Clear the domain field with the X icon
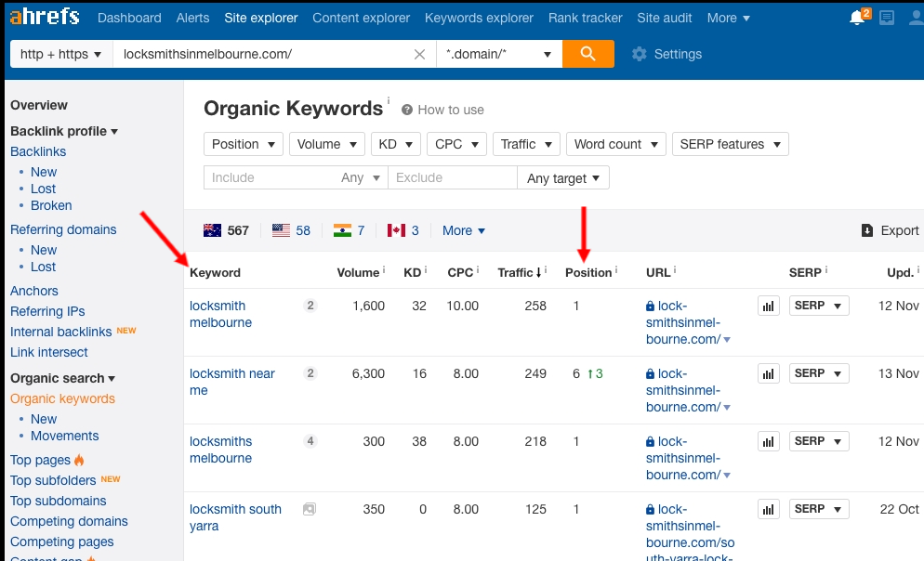The width and height of the screenshot is (924, 561). [x=419, y=54]
